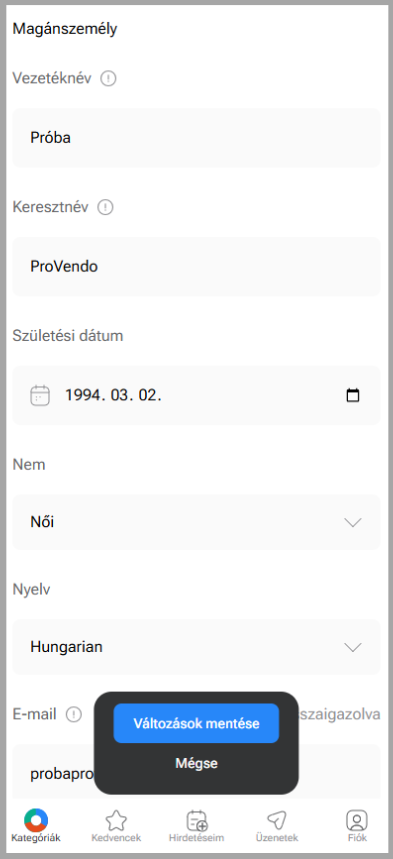
Task: Open Hirdetéseim calendar-plus icon
Action: [196, 821]
